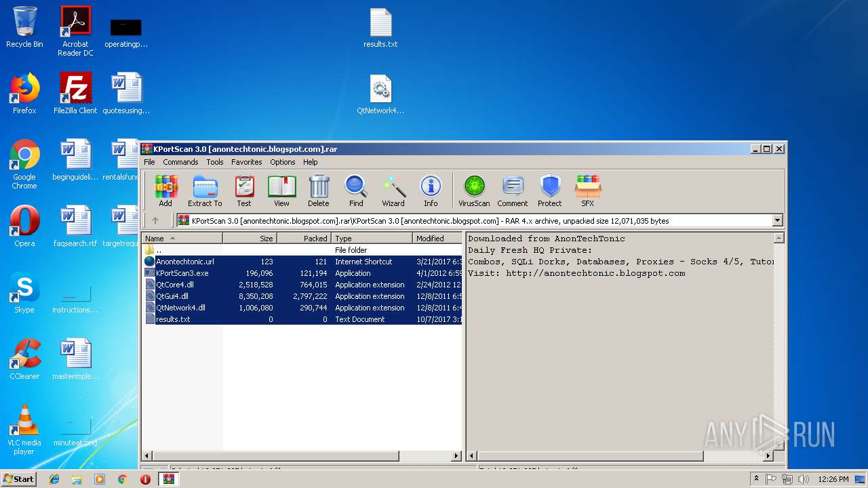
Task: Sort file list by Type column
Action: [372, 238]
